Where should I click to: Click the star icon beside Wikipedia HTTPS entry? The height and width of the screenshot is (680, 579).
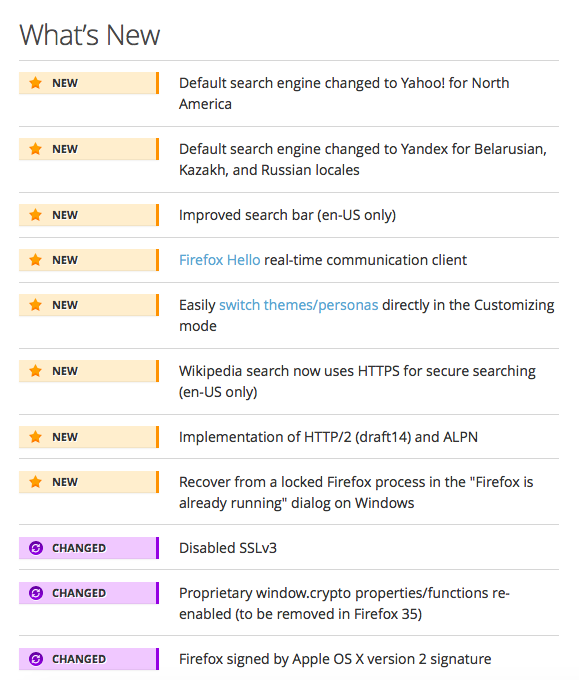coord(36,371)
